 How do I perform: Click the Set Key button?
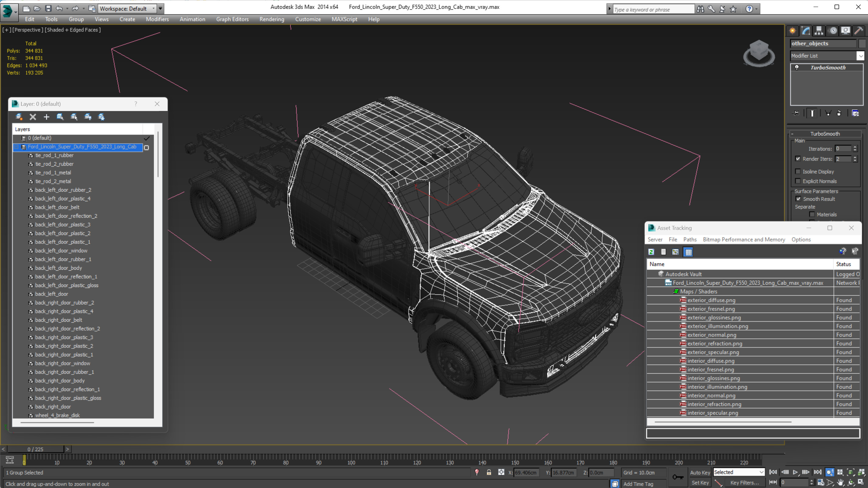click(x=700, y=483)
